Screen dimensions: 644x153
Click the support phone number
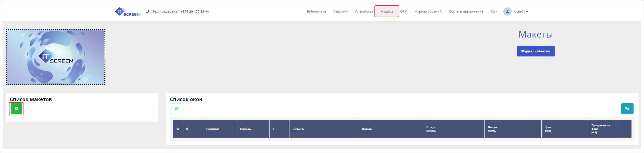pos(195,12)
